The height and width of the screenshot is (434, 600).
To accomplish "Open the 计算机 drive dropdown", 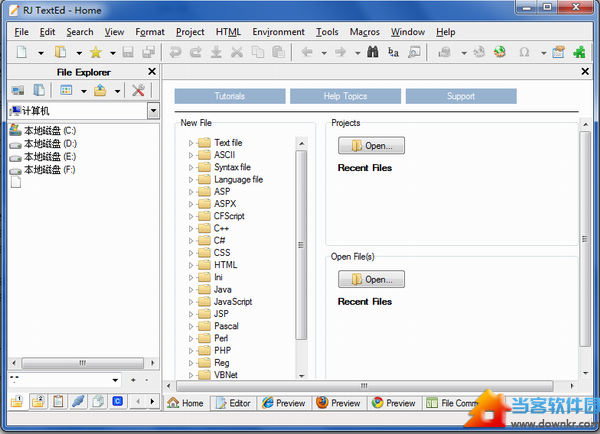I will pyautogui.click(x=153, y=111).
